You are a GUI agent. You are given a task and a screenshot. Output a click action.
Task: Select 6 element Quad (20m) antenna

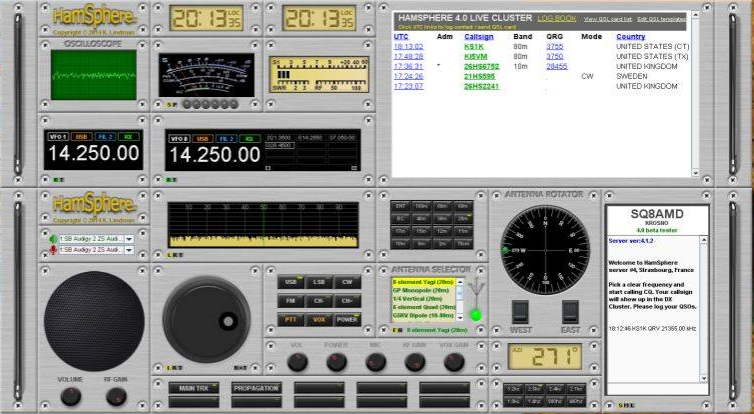(x=424, y=307)
